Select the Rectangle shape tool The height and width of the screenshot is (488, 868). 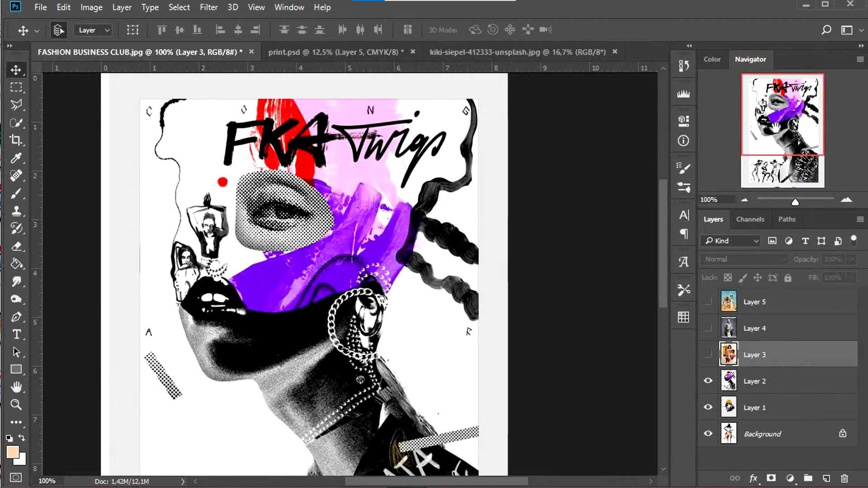(16, 370)
